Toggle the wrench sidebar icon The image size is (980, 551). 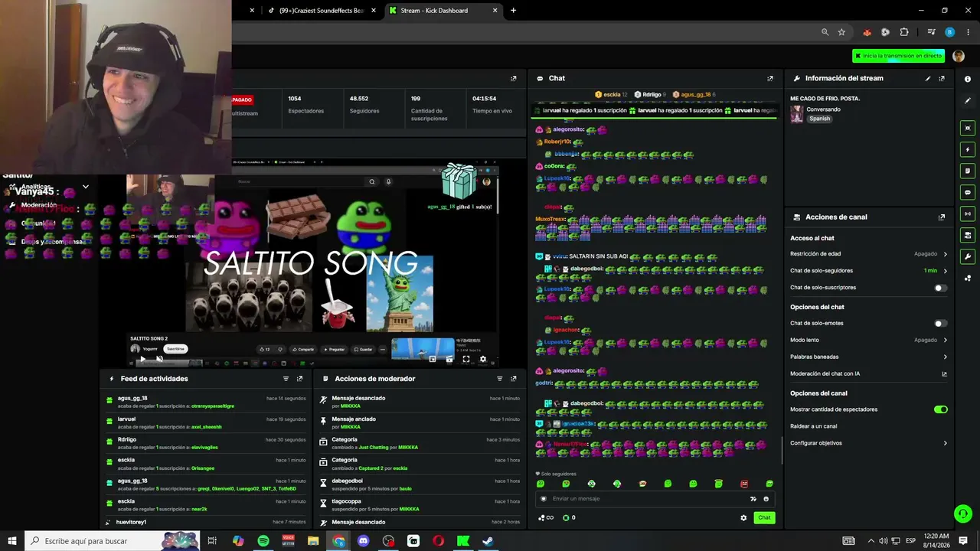[x=968, y=256]
